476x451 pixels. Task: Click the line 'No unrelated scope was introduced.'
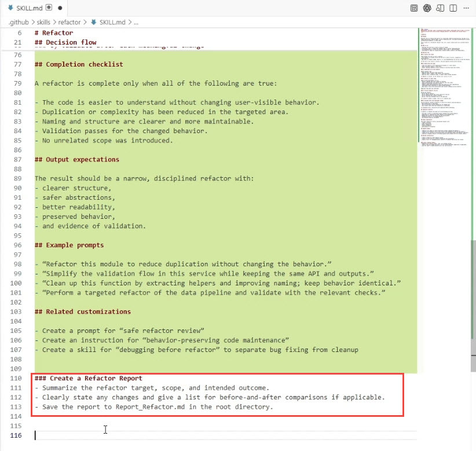104,141
